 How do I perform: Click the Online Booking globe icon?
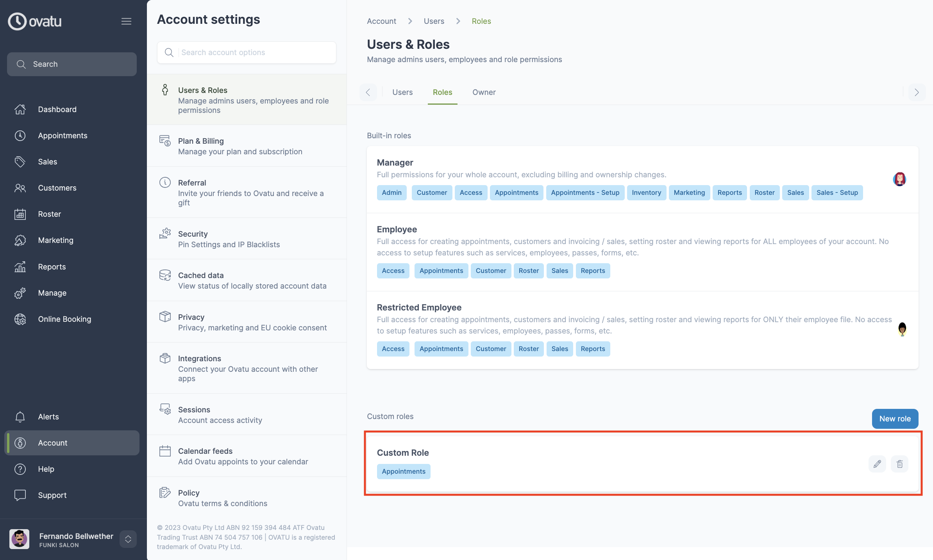(x=20, y=319)
